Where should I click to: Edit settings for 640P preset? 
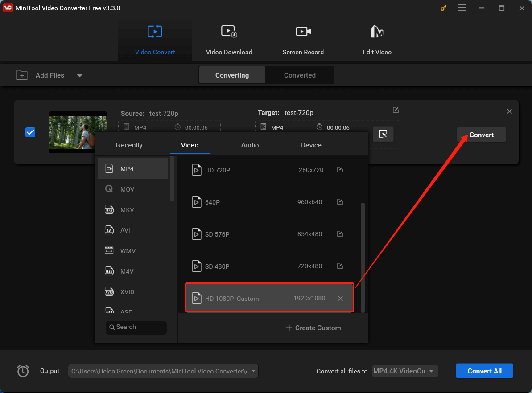(340, 202)
